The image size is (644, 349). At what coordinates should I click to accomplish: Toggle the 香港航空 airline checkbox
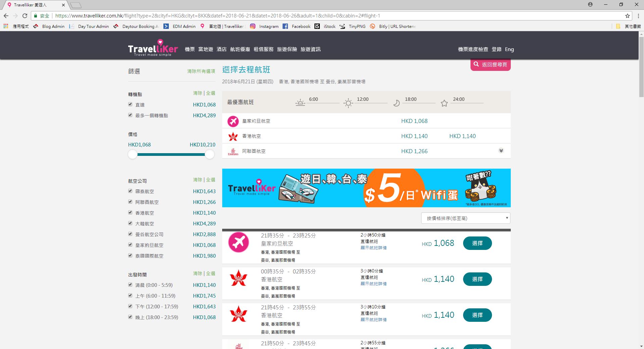[130, 212]
